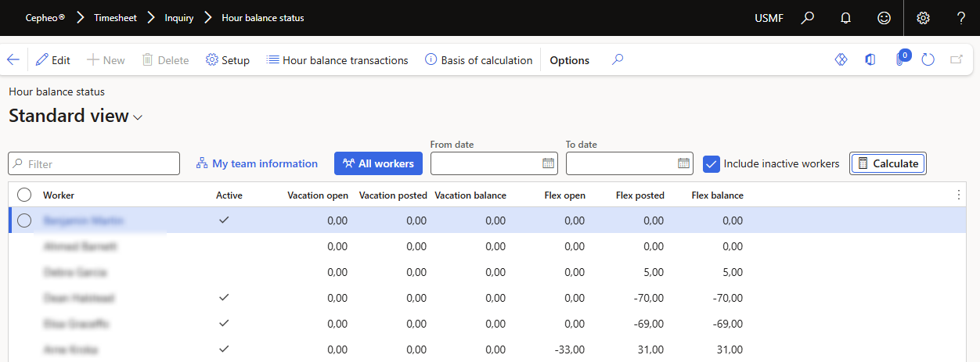Open From date calendar picker
The image size is (980, 362).
[548, 163]
